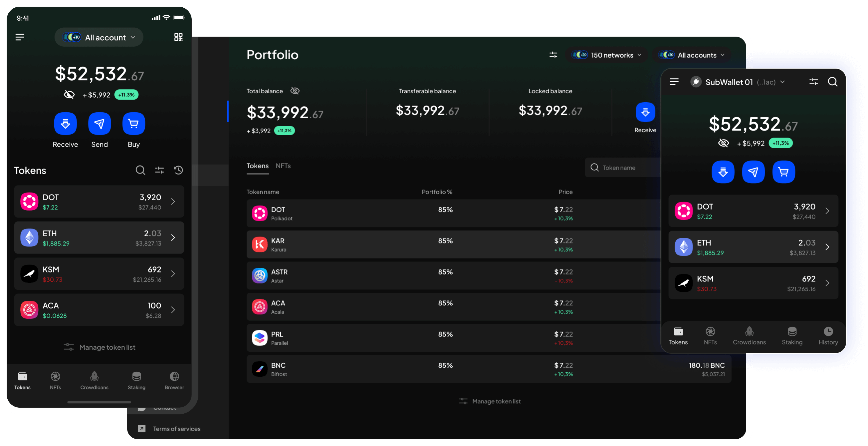The height and width of the screenshot is (446, 868).
Task: Open NFTs tab in left phone bottom bar
Action: point(55,381)
